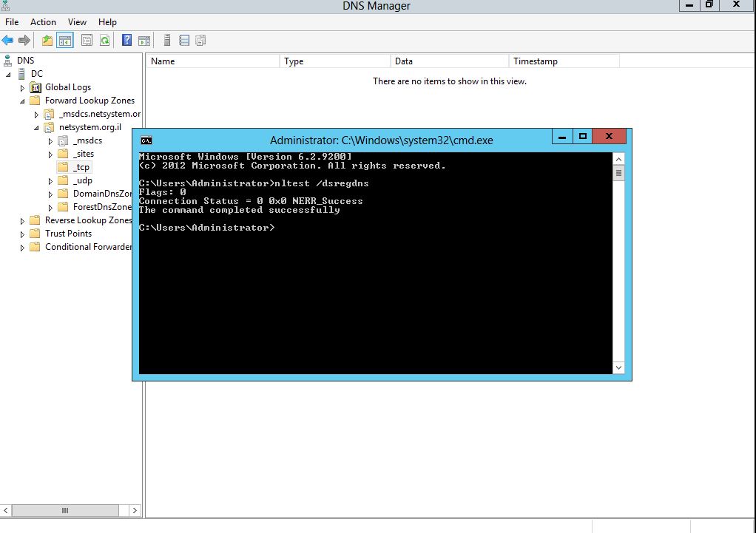Click the Global Logs icon
Viewport: 756px width, 533px height.
pos(36,87)
